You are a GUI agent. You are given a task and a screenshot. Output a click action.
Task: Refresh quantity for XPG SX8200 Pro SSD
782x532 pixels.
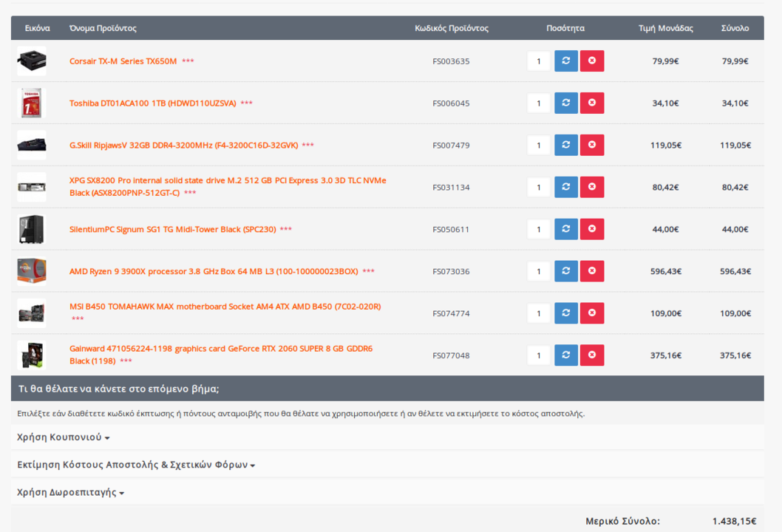[x=566, y=187]
